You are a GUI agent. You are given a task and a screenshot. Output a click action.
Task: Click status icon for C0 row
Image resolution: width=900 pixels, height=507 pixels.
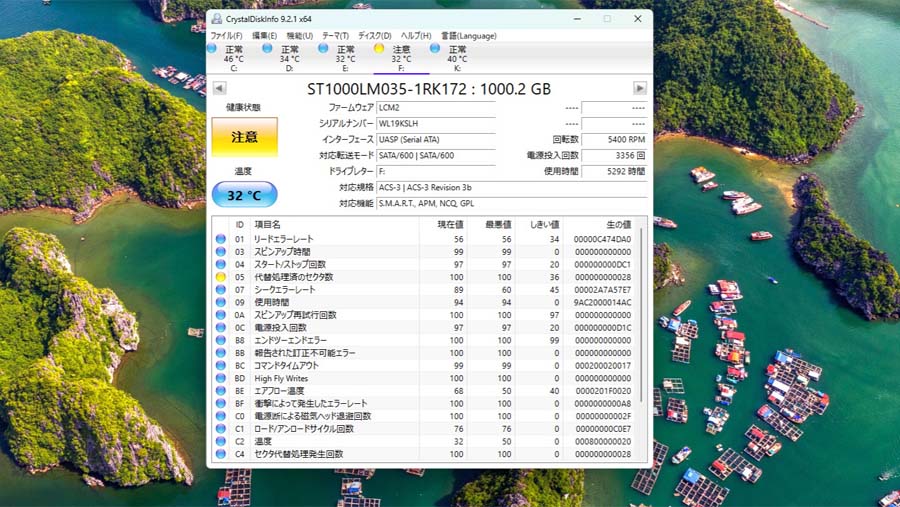click(x=220, y=416)
